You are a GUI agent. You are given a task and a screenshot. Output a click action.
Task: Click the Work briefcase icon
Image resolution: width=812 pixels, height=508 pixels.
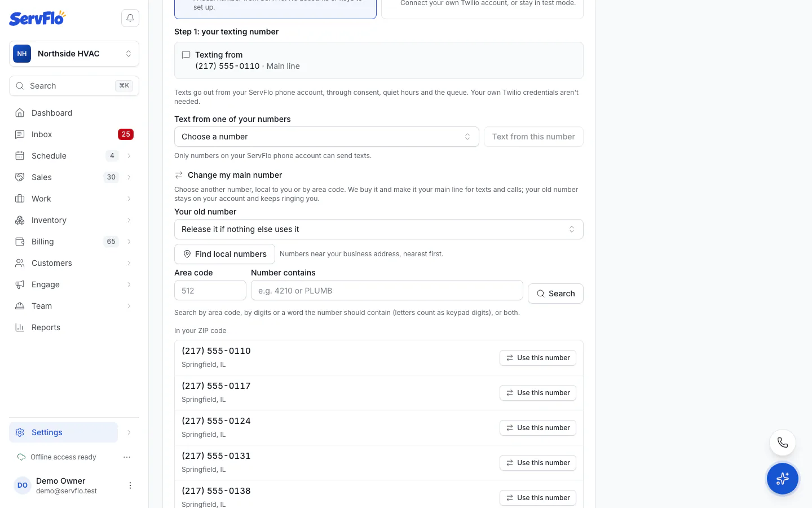[20, 199]
